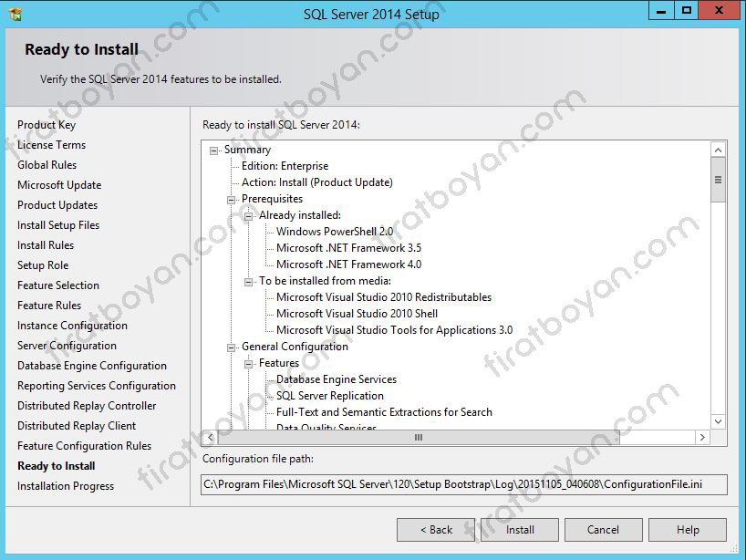Click the vertical scrollbar up arrow

(718, 150)
